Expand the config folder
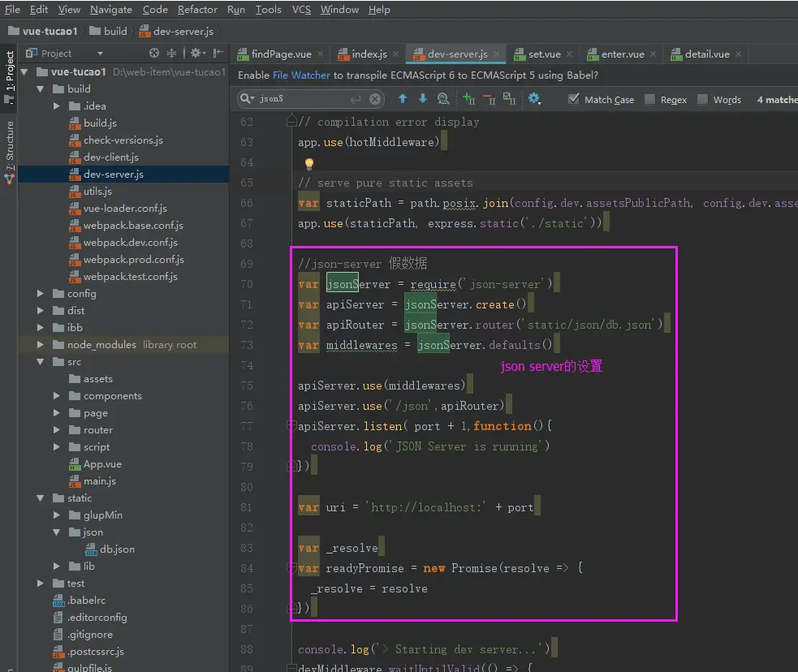This screenshot has height=672, width=798. 41,294
